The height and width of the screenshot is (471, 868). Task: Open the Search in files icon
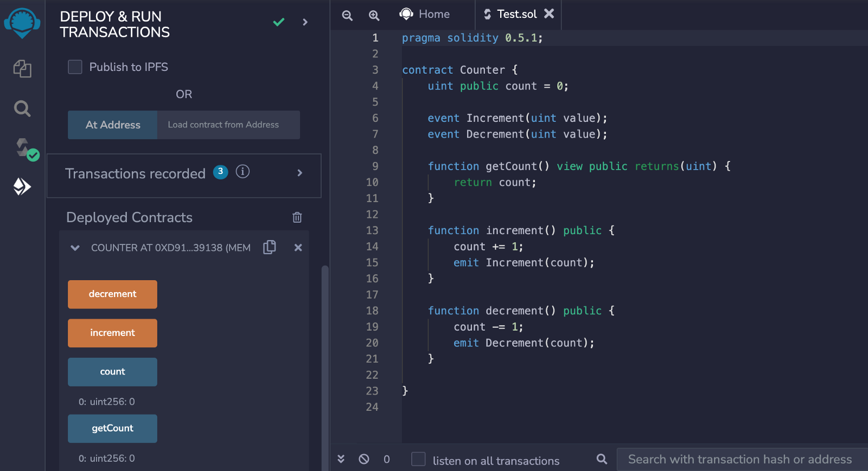tap(22, 109)
